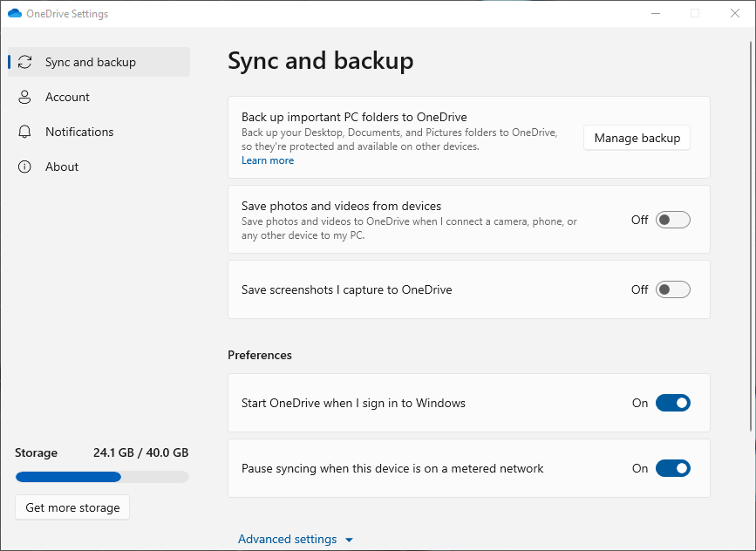Click the Notifications bell icon
Screen dimensions: 756x551
[x=25, y=132]
